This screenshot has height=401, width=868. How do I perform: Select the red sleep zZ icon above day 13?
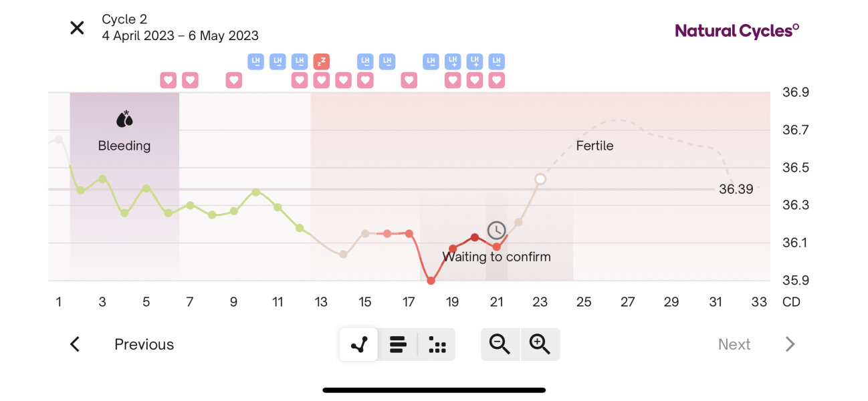(x=322, y=61)
